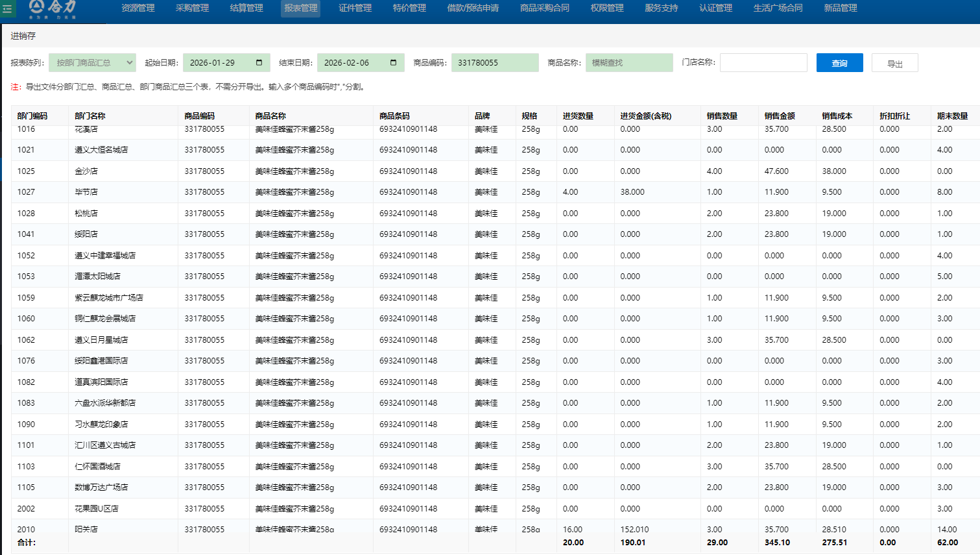Click the 进销存 page tab

pyautogui.click(x=23, y=36)
